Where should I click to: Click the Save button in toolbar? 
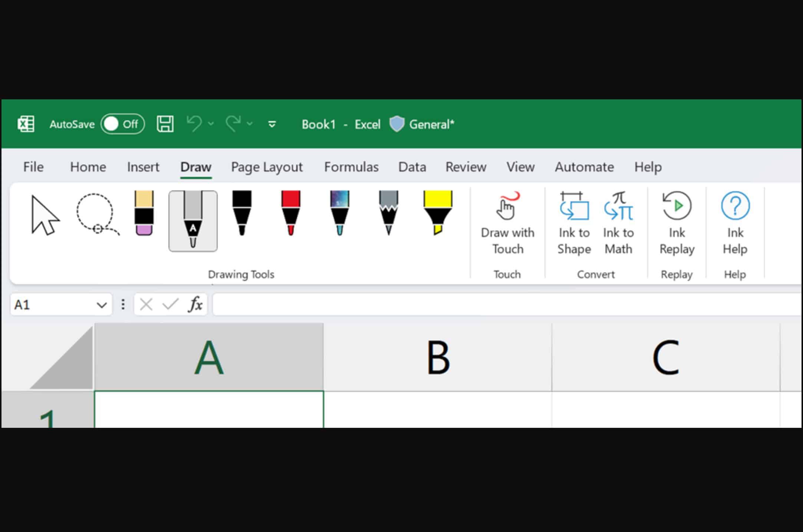165,124
